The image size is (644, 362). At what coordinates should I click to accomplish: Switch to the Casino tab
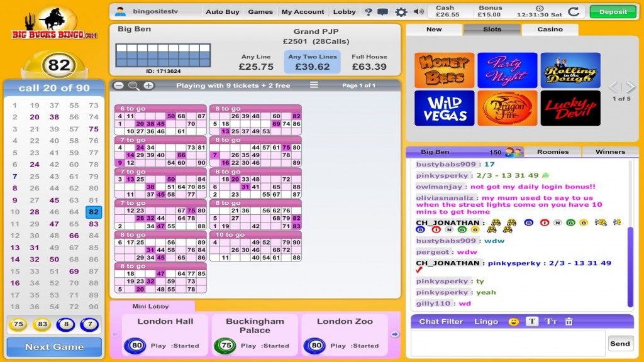[x=550, y=30]
